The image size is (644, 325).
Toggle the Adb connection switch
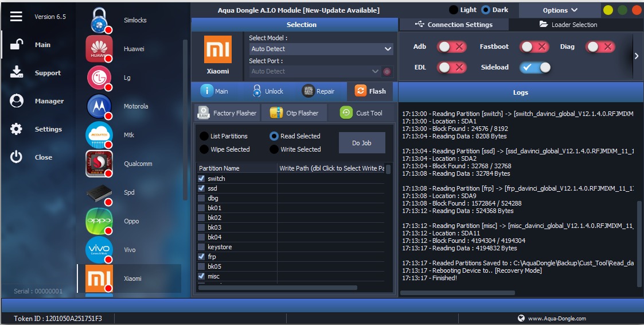[451, 47]
